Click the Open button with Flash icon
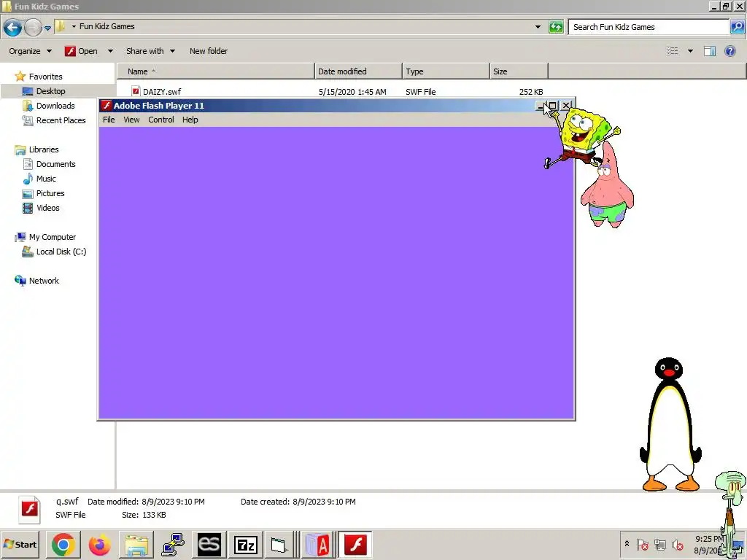Viewport: 747px width, 560px height. click(82, 51)
